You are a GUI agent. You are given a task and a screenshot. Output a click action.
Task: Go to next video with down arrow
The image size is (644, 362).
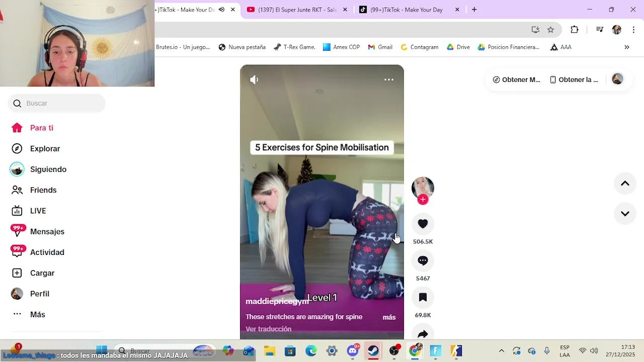[625, 214]
